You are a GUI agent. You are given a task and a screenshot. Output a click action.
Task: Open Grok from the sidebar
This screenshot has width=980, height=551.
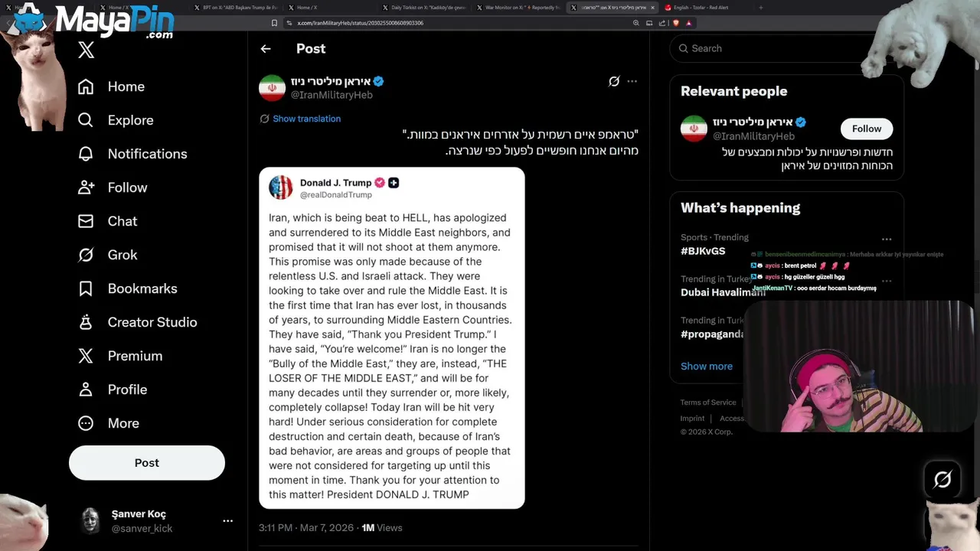click(x=107, y=255)
